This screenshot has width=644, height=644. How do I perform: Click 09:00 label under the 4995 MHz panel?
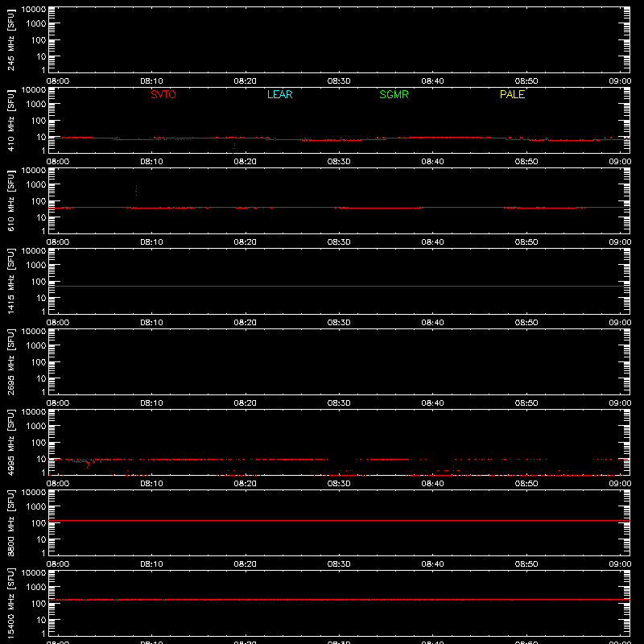point(620,484)
